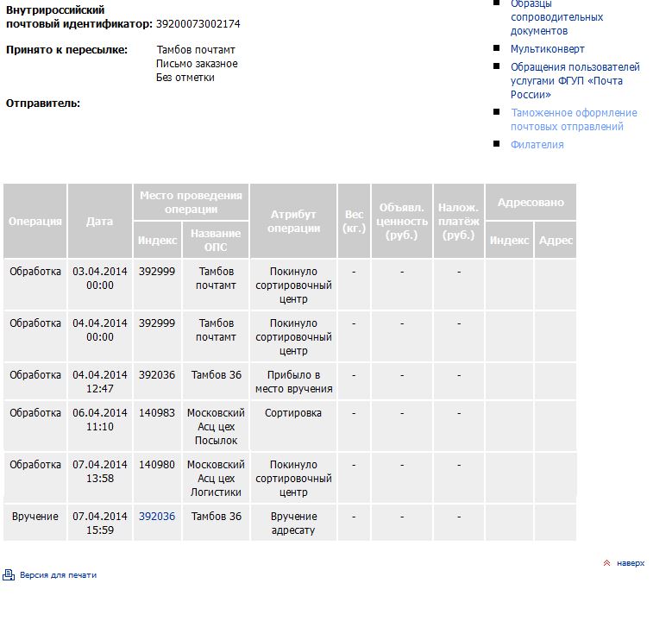Open the Мультиконверт link

click(547, 49)
